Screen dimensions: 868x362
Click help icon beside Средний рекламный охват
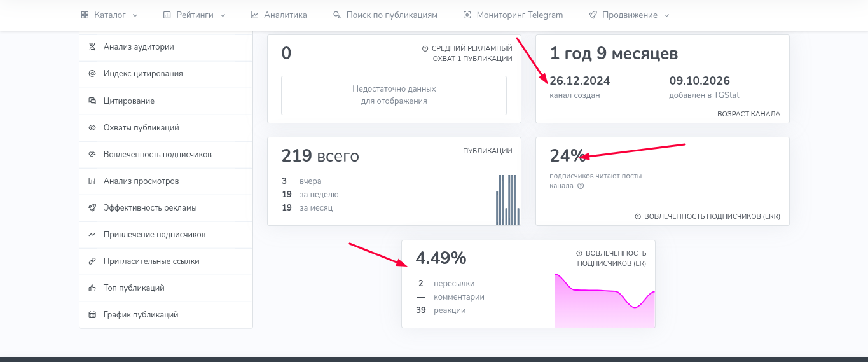425,48
